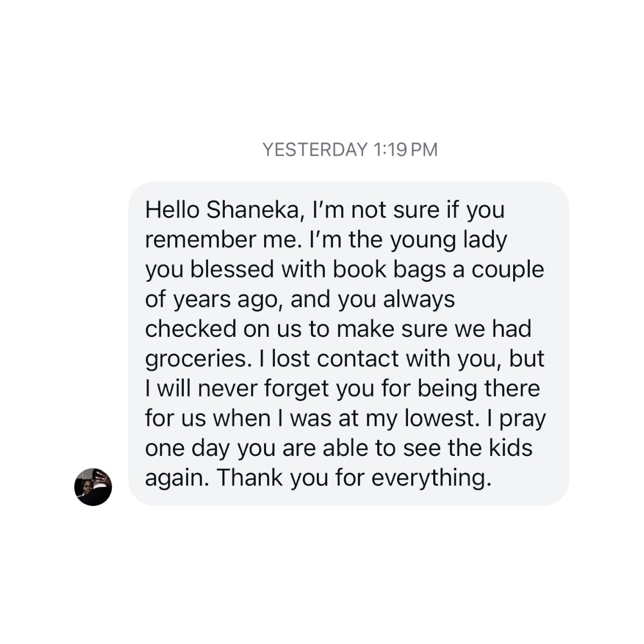Click the word 'blessed' in the message

[232, 269]
